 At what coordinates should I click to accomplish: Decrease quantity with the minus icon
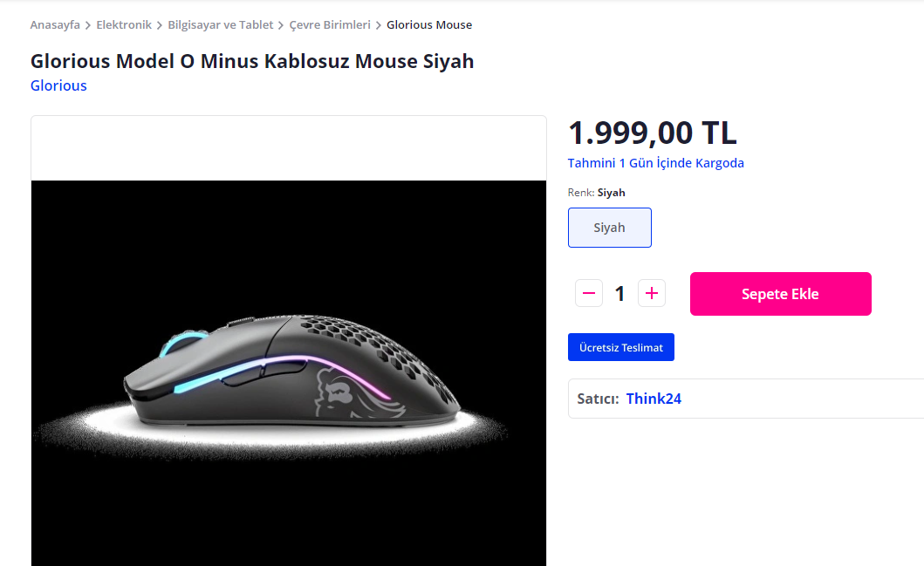tap(589, 294)
